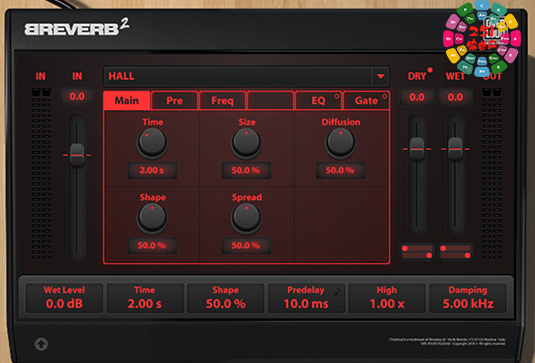Click the WET value field 0.0
The width and height of the screenshot is (535, 363).
[x=455, y=97]
